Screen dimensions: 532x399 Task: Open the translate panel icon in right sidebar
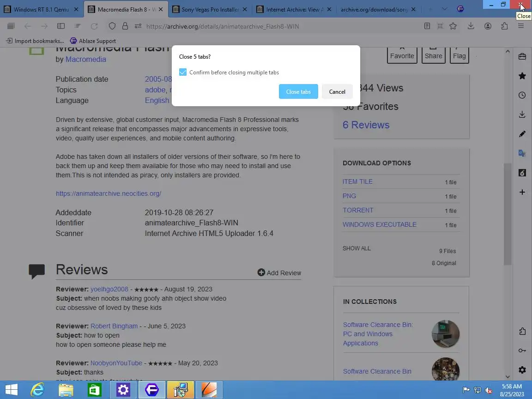[x=522, y=153]
